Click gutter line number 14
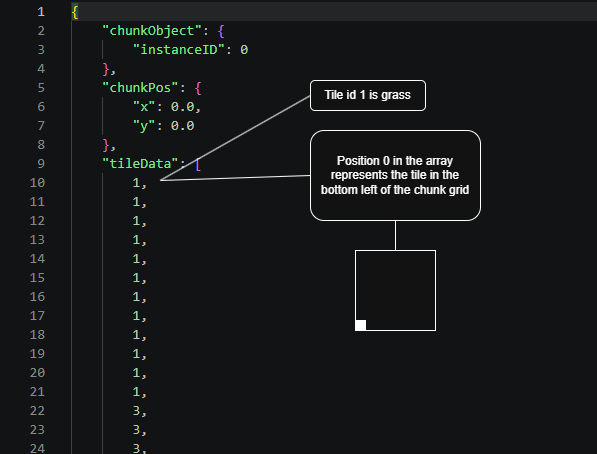This screenshot has height=454, width=597. pos(37,259)
